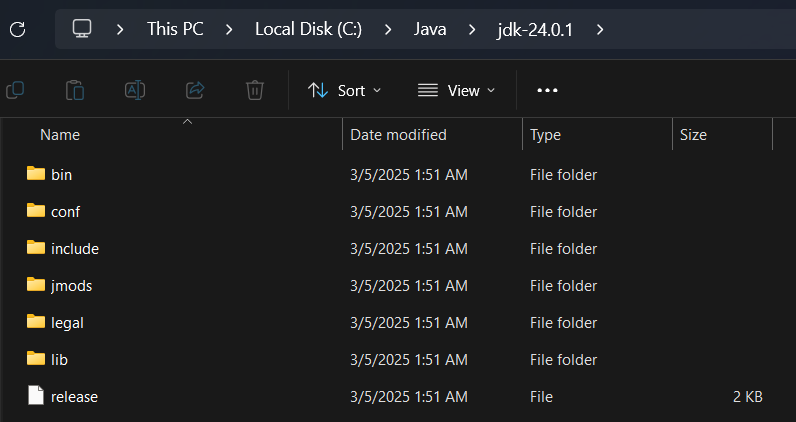Expand chevron after Local Disk (C:)
Image resolution: width=796 pixels, height=422 pixels.
coord(388,29)
